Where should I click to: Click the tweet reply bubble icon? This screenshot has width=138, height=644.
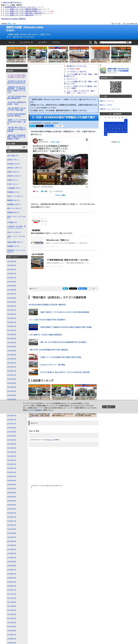[42, 191]
